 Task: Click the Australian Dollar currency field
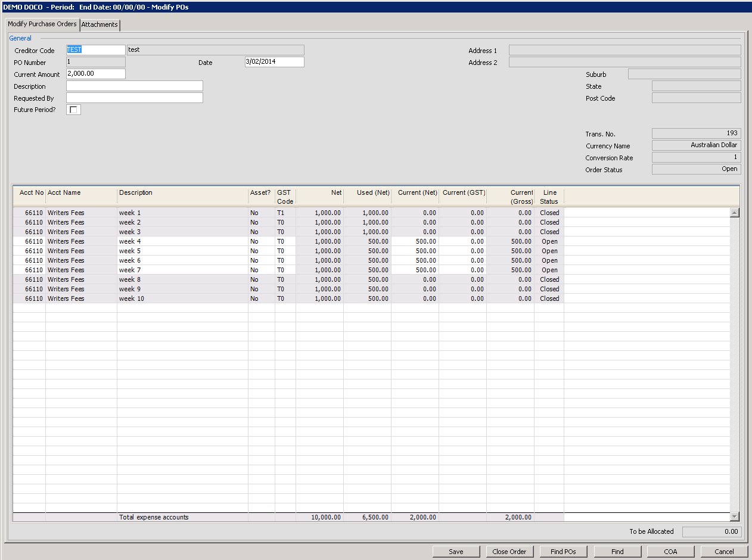697,145
